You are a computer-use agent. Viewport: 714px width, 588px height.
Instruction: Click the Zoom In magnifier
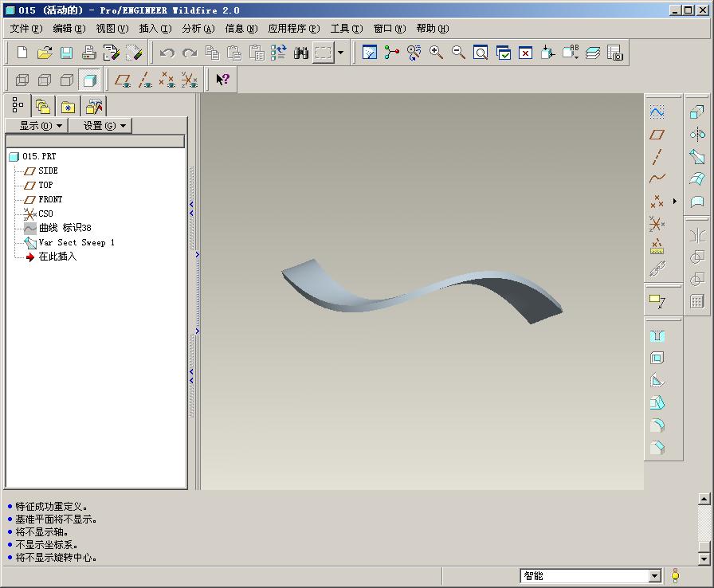[436, 53]
